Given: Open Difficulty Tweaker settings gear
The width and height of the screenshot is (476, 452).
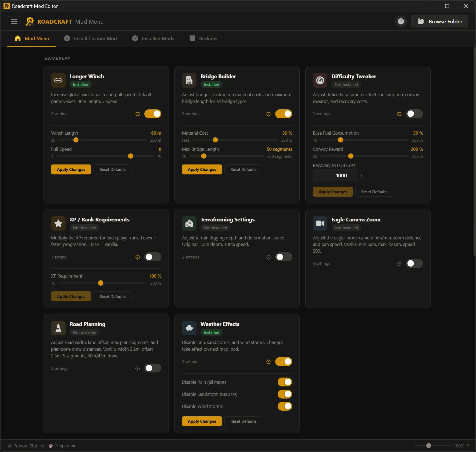Looking at the screenshot, I should [x=399, y=114].
